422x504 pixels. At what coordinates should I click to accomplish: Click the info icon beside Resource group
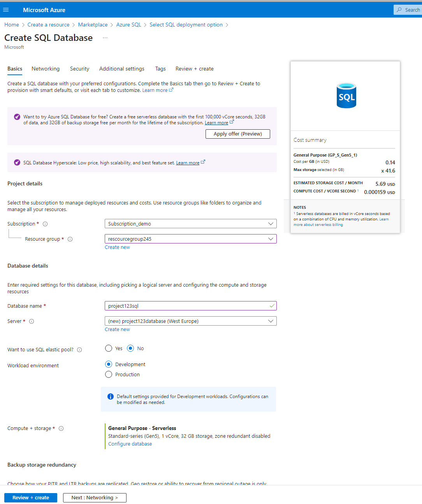pos(70,239)
